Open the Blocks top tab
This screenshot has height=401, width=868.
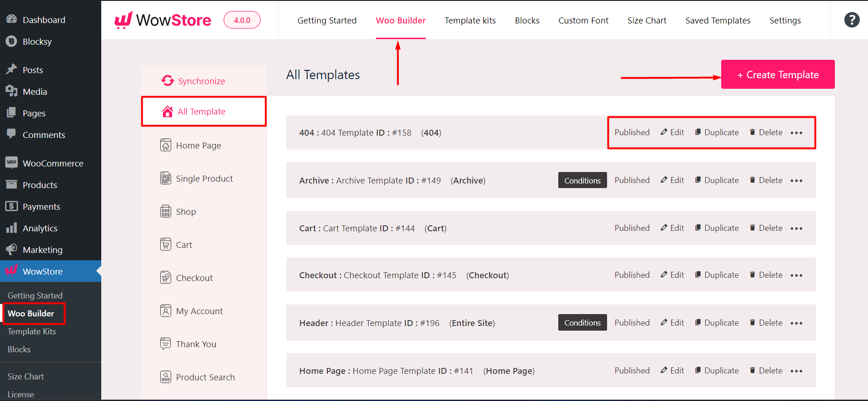527,20
